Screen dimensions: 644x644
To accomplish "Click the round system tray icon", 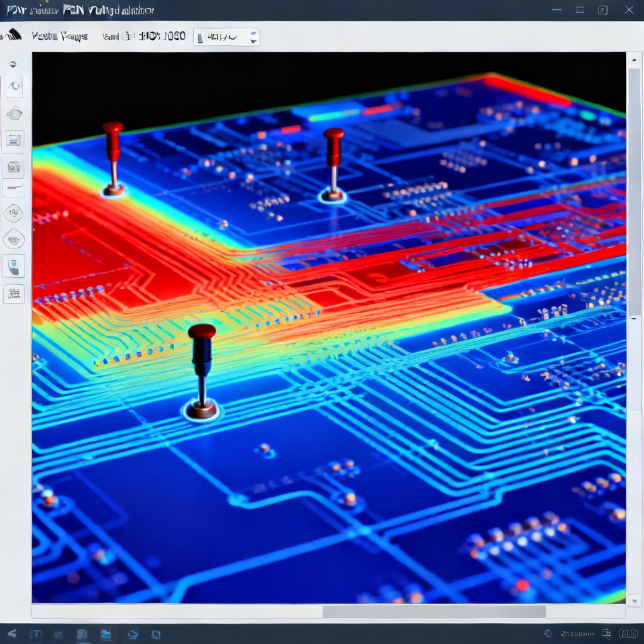I will coord(548,634).
